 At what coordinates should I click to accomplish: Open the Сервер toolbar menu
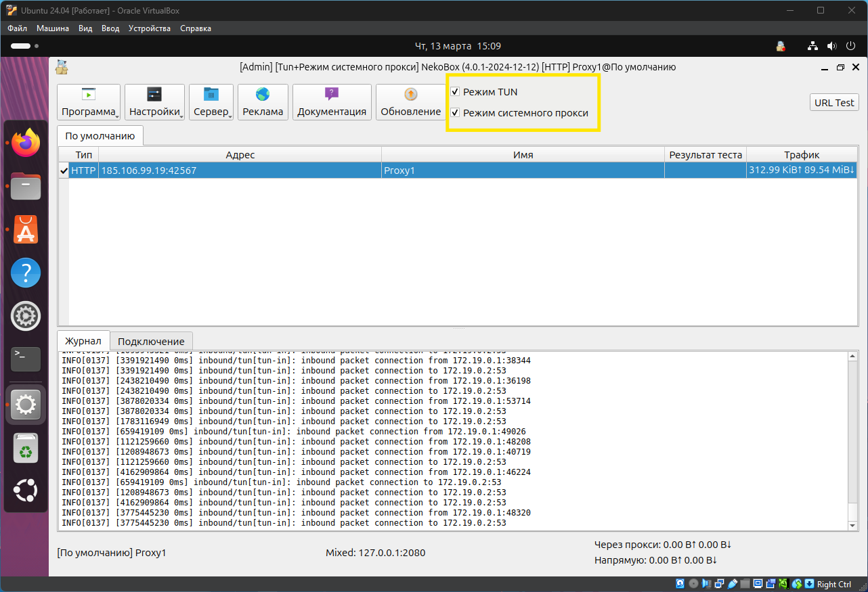tap(211, 102)
